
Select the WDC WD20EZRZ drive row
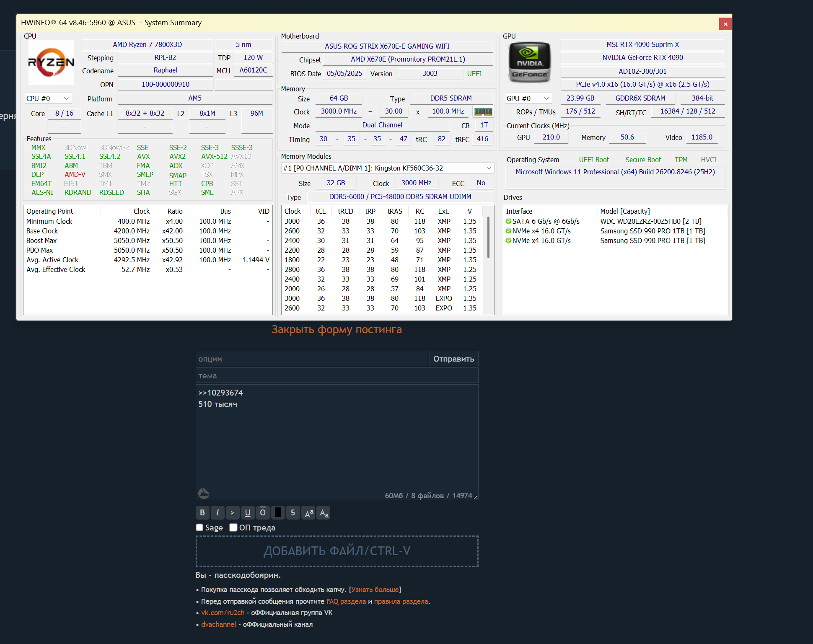pos(615,221)
